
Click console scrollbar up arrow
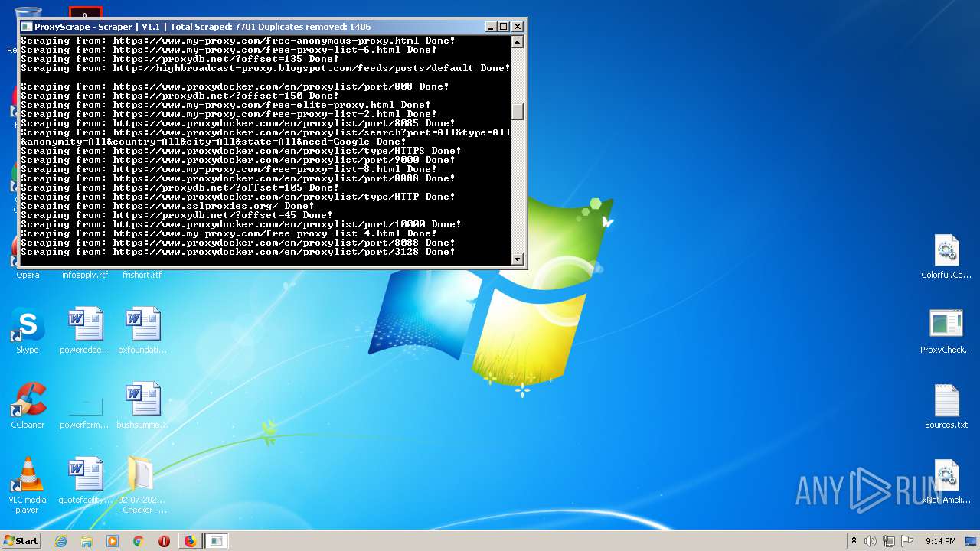pos(518,42)
